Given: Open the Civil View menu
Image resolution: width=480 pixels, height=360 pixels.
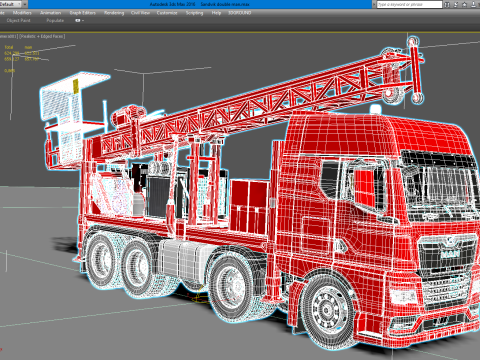Looking at the screenshot, I should click(x=140, y=13).
